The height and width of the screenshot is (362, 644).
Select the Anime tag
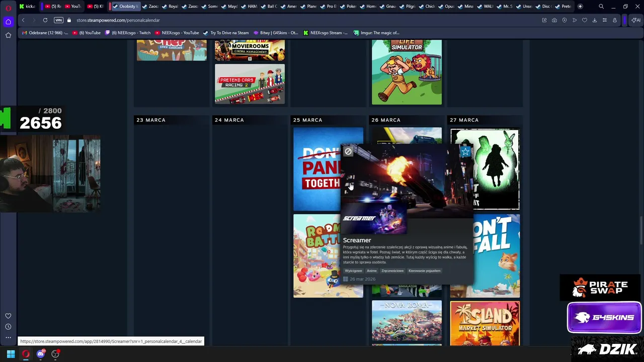pyautogui.click(x=371, y=270)
